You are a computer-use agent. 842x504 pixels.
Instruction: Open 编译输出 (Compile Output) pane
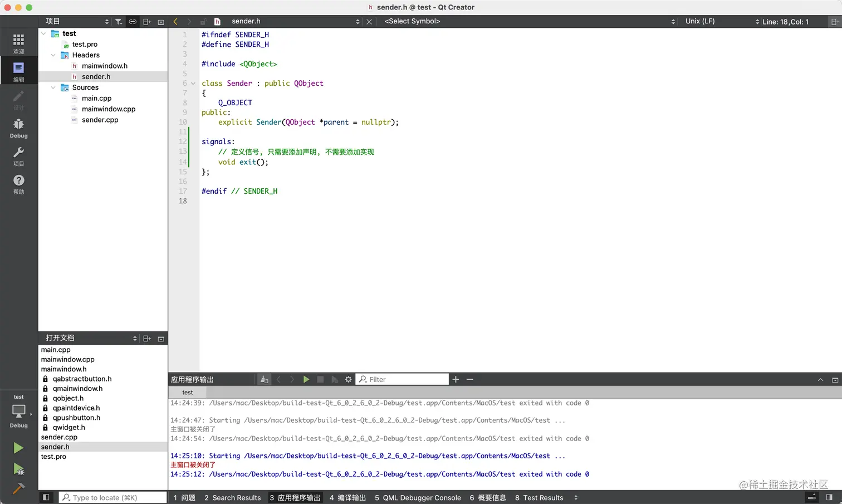tap(347, 497)
